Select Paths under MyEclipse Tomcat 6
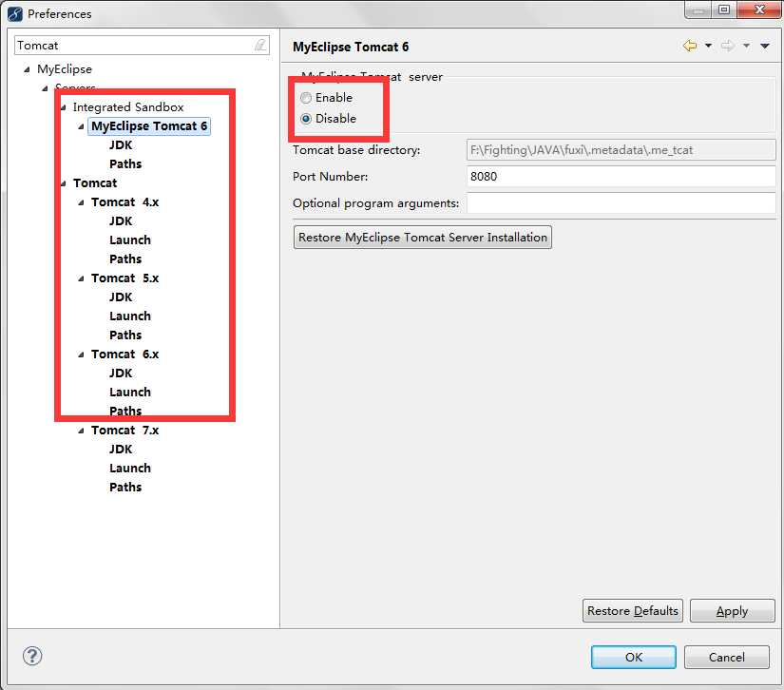This screenshot has width=784, height=690. [x=125, y=164]
